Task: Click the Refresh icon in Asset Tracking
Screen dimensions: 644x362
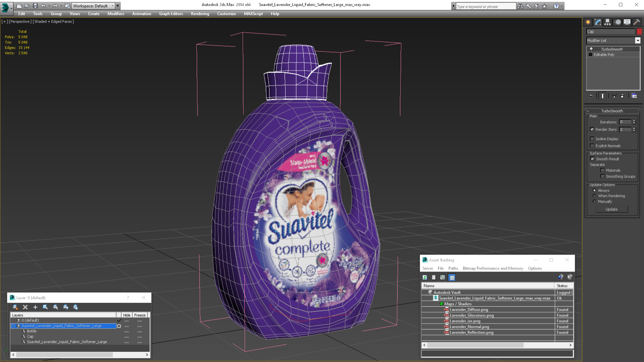Action: click(x=425, y=277)
